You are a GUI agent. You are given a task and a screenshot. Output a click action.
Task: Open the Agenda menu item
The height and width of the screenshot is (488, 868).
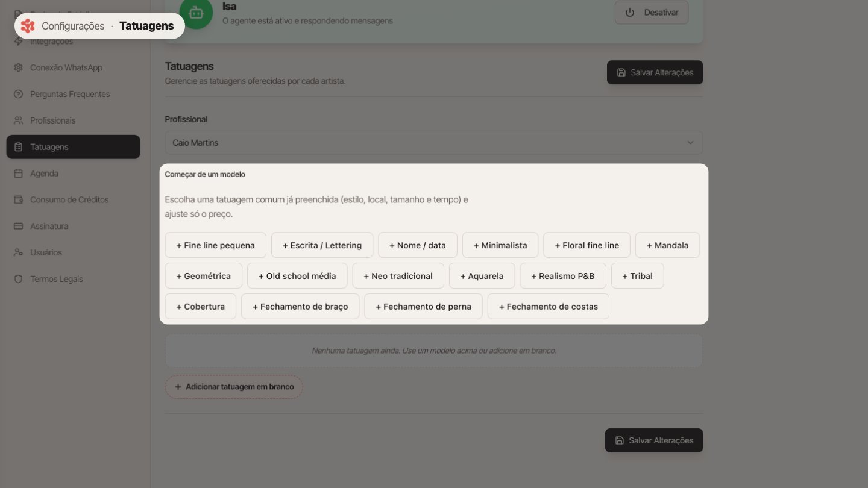coord(73,174)
